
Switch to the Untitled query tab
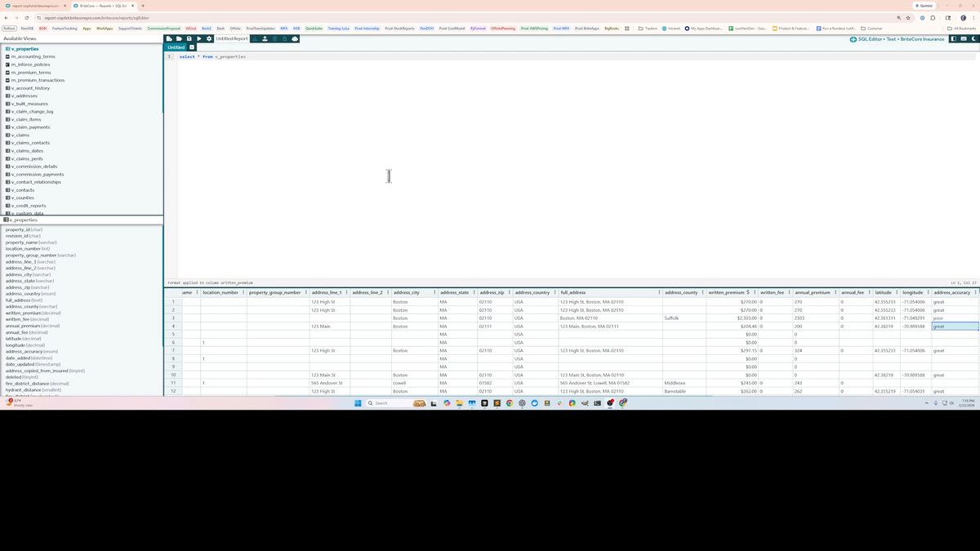click(176, 47)
